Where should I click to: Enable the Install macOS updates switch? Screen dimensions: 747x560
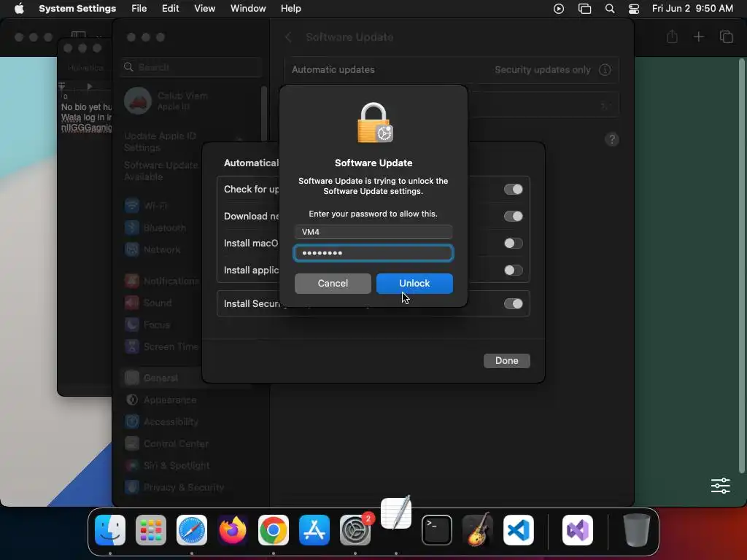pyautogui.click(x=513, y=244)
